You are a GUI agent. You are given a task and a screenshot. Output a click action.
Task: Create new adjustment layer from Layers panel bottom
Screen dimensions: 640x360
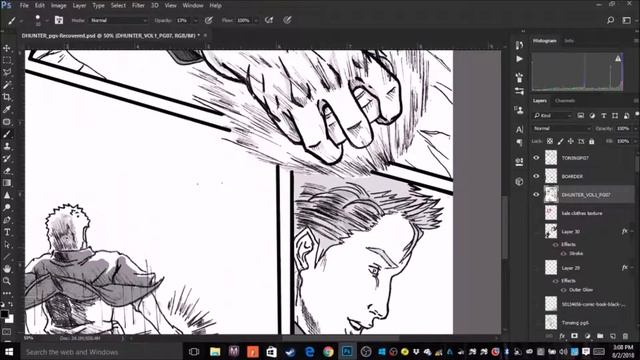pyautogui.click(x=587, y=336)
